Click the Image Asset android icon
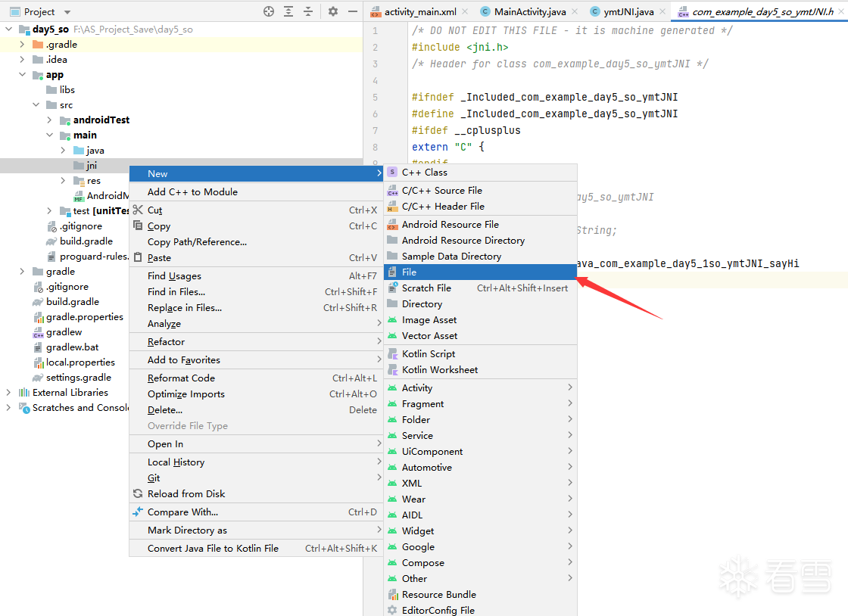 click(393, 320)
